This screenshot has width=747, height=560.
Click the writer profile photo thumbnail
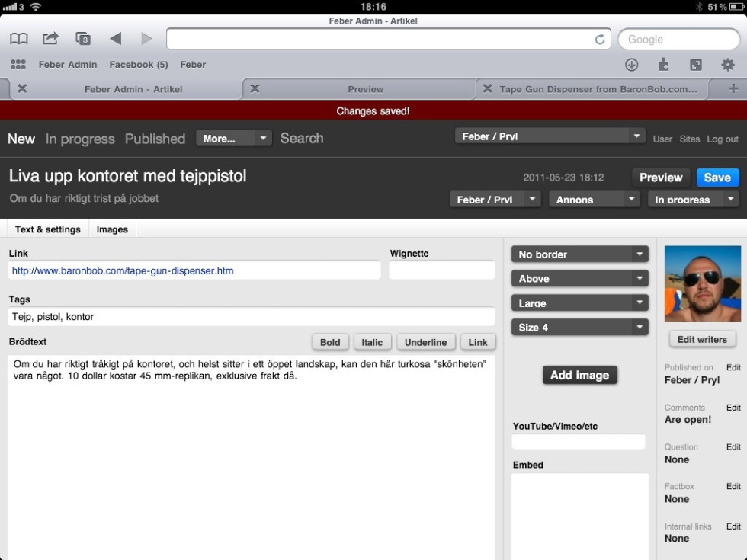click(702, 283)
